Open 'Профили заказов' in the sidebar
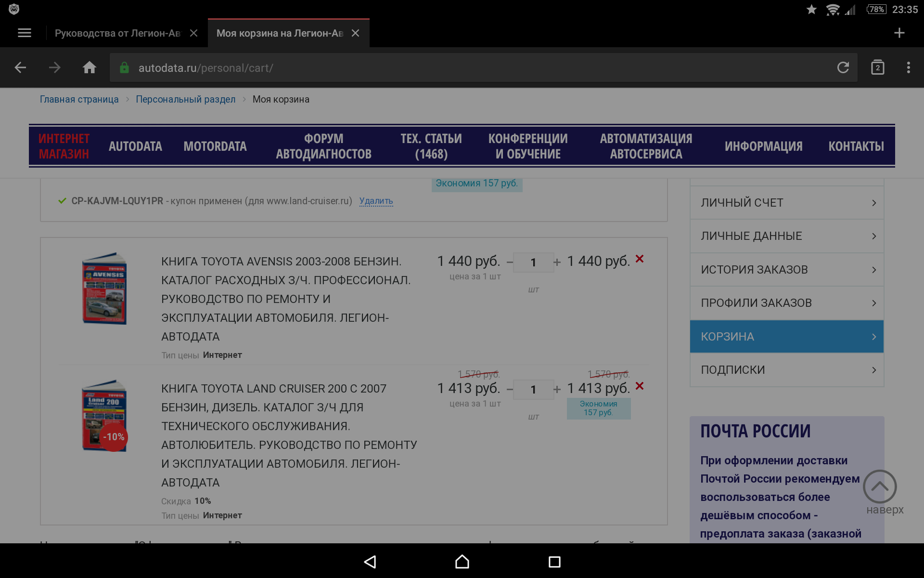 point(787,303)
